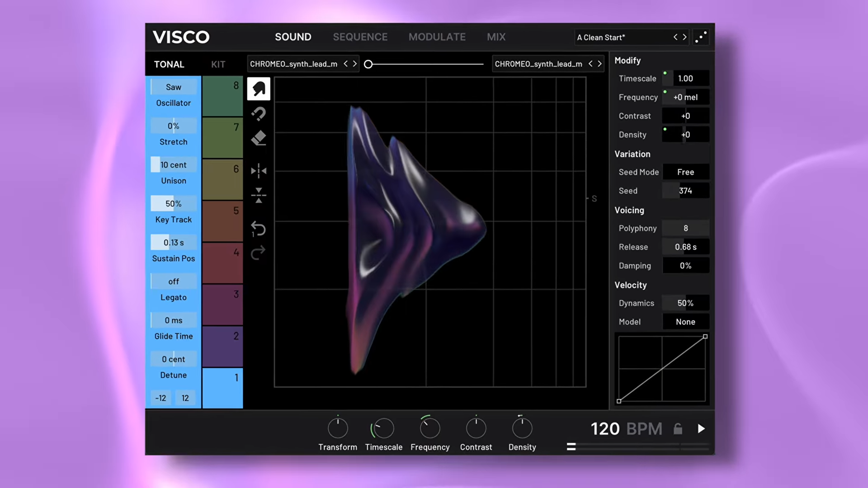This screenshot has height=488, width=868.
Task: Select the eraser tool
Action: (x=258, y=138)
